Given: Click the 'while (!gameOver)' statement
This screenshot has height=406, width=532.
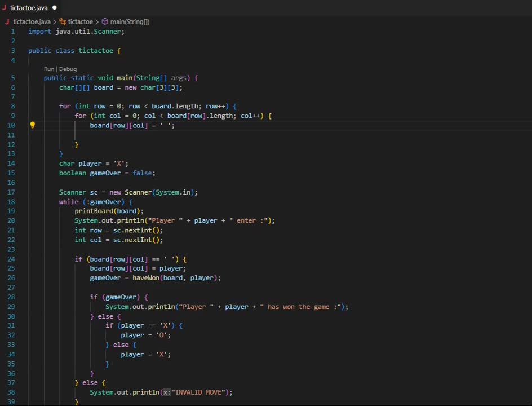Looking at the screenshot, I should pos(96,202).
